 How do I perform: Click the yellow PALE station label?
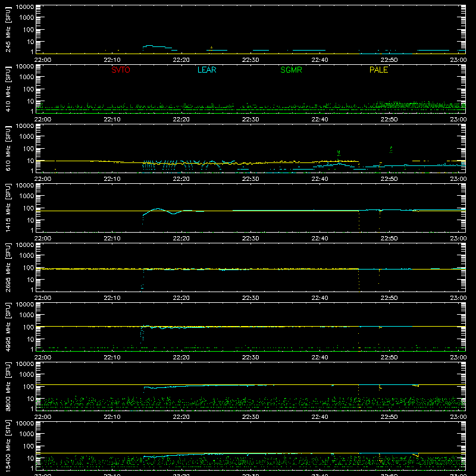(378, 70)
